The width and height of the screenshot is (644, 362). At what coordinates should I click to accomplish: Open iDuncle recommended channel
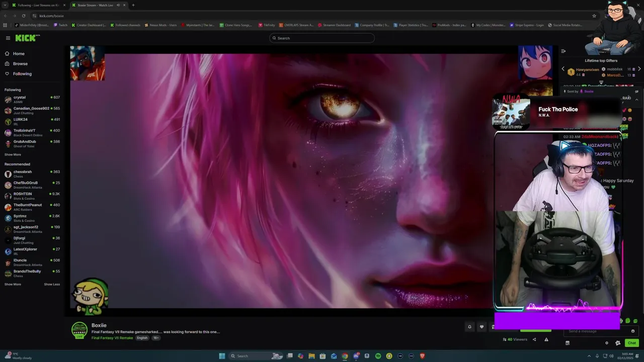pyautogui.click(x=32, y=262)
